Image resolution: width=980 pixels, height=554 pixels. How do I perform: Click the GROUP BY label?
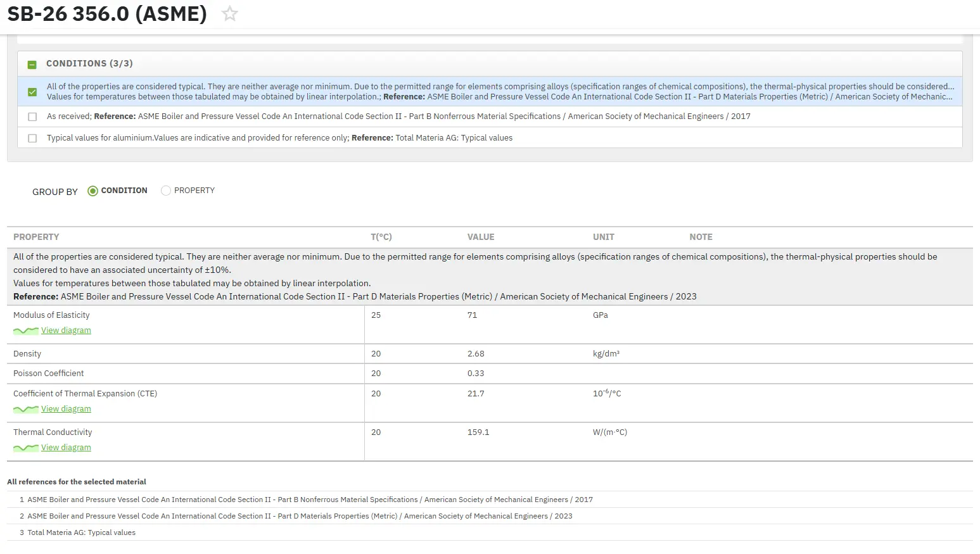(55, 192)
